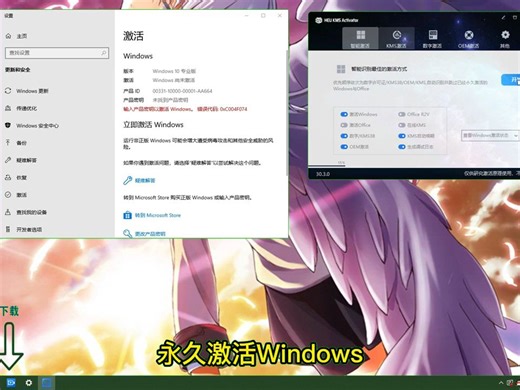
Task: Click the pencil icon in HEU title bar
Action: point(503,17)
